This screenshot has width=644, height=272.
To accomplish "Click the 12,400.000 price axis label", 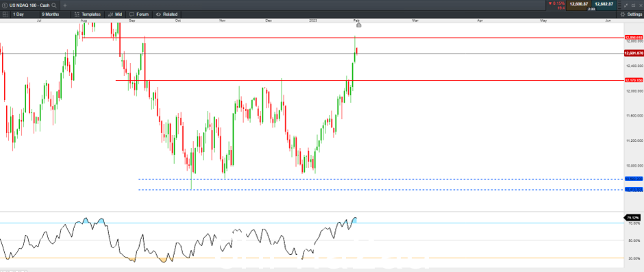I will point(634,66).
